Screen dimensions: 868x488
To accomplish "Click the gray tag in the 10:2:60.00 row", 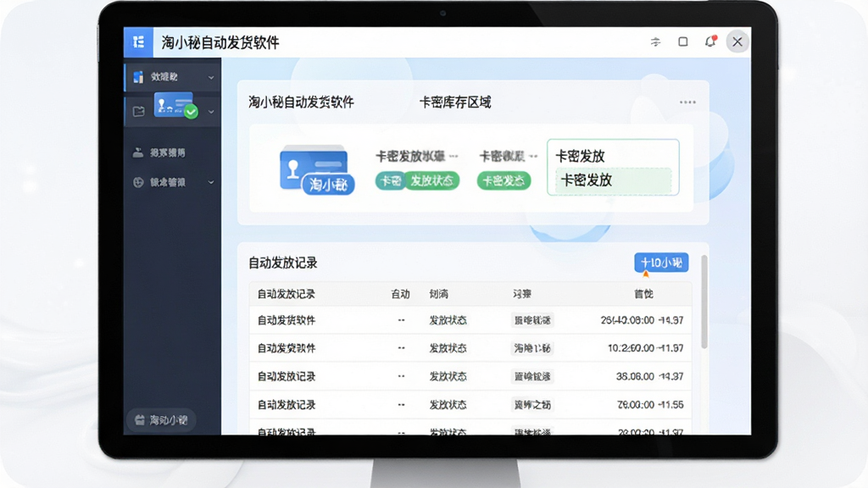I will [x=532, y=348].
